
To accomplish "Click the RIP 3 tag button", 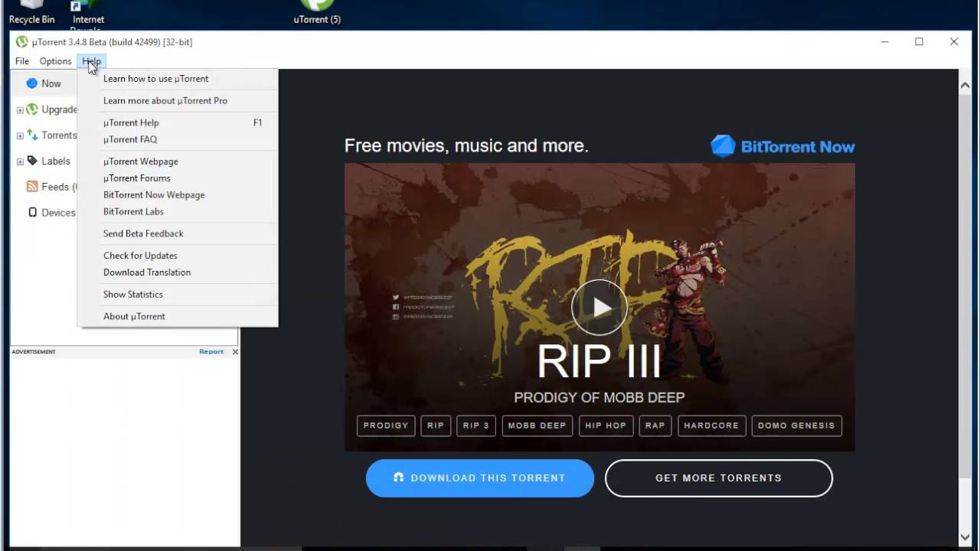I will coord(476,425).
